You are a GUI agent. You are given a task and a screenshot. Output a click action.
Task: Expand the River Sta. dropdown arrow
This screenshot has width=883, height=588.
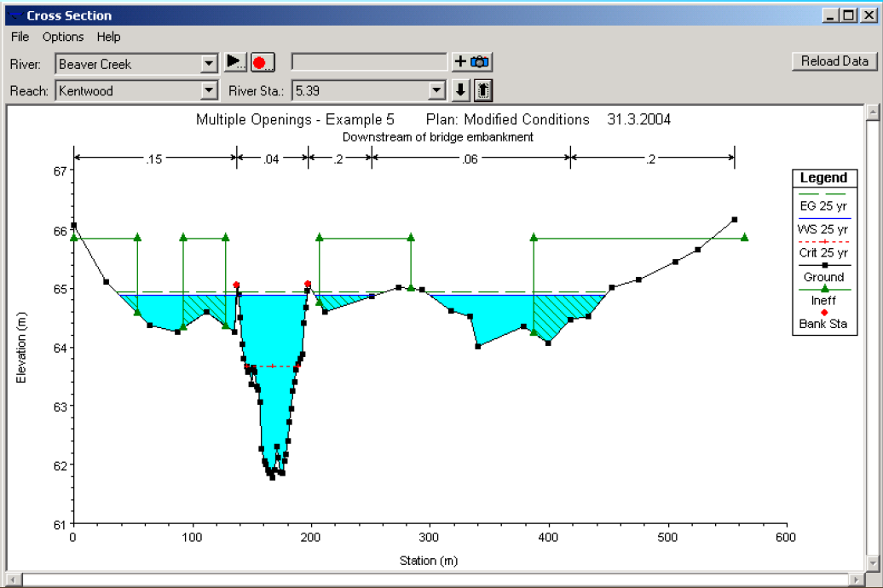tap(436, 90)
